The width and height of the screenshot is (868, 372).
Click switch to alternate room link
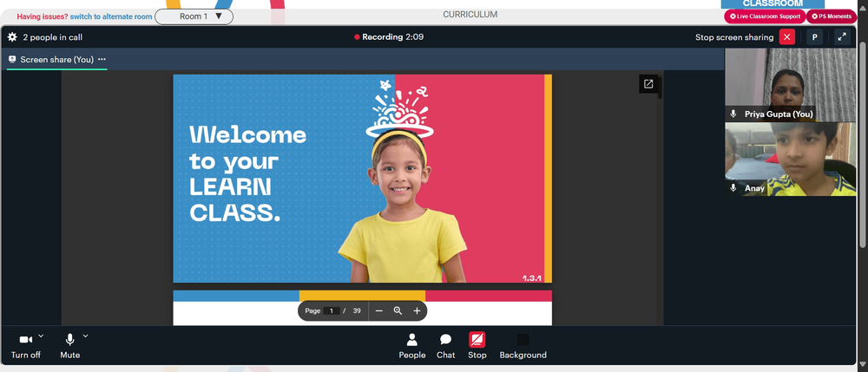[x=111, y=16]
